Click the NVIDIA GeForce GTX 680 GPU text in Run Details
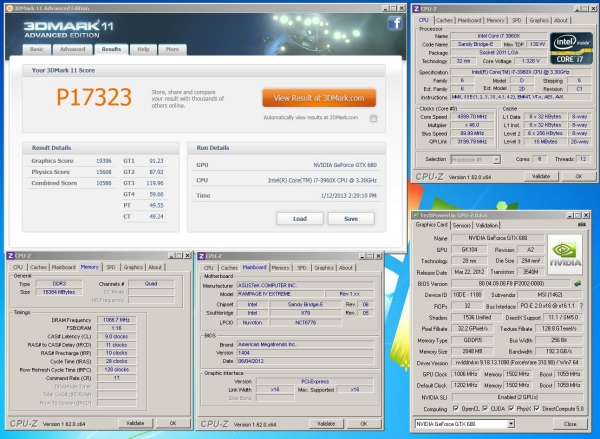 pos(345,165)
